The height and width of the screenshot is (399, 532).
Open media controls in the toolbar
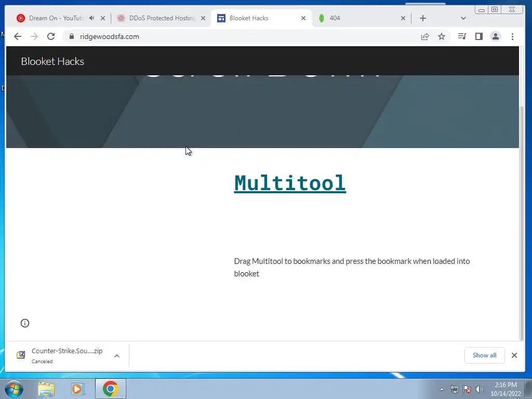pyautogui.click(x=462, y=37)
